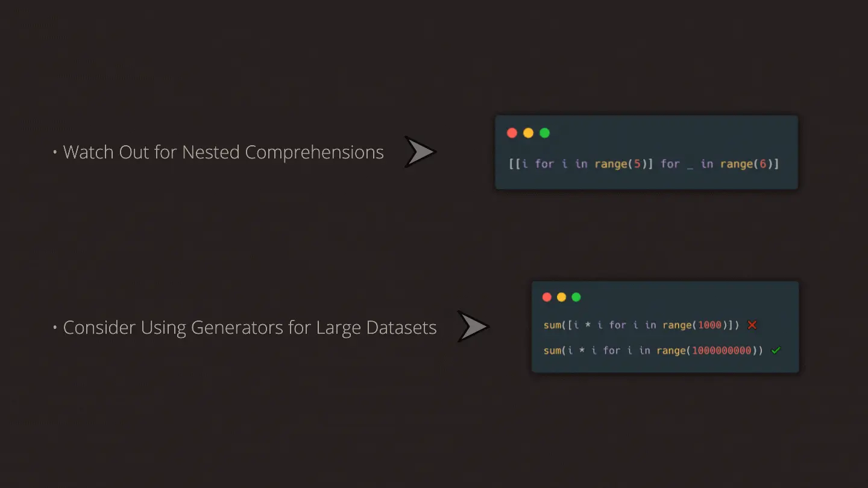Click the red X mark after range(1000)
This screenshot has width=868, height=488.
(x=752, y=325)
